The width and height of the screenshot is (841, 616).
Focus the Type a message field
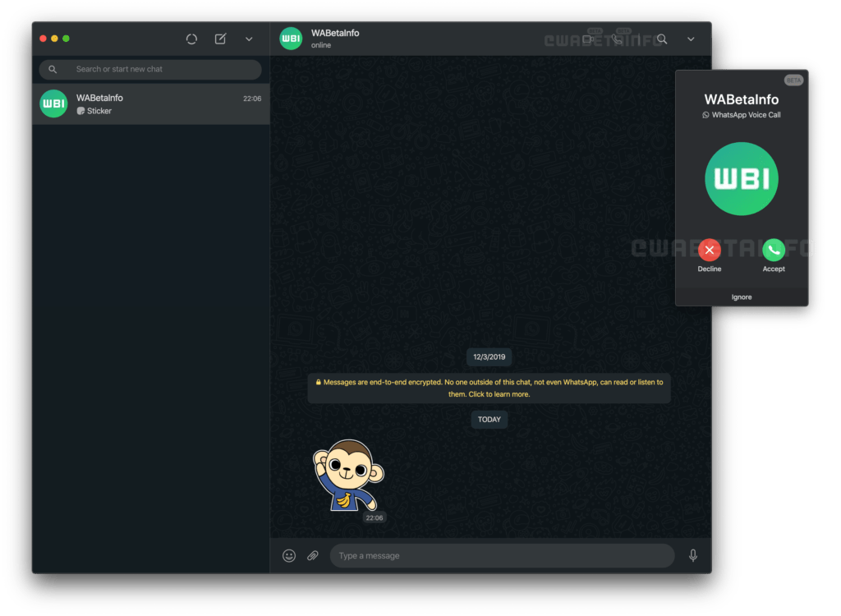501,556
